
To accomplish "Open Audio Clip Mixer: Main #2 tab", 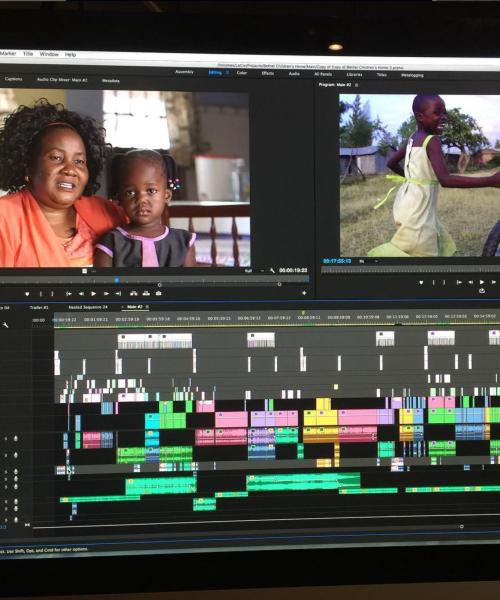I will pyautogui.click(x=62, y=80).
